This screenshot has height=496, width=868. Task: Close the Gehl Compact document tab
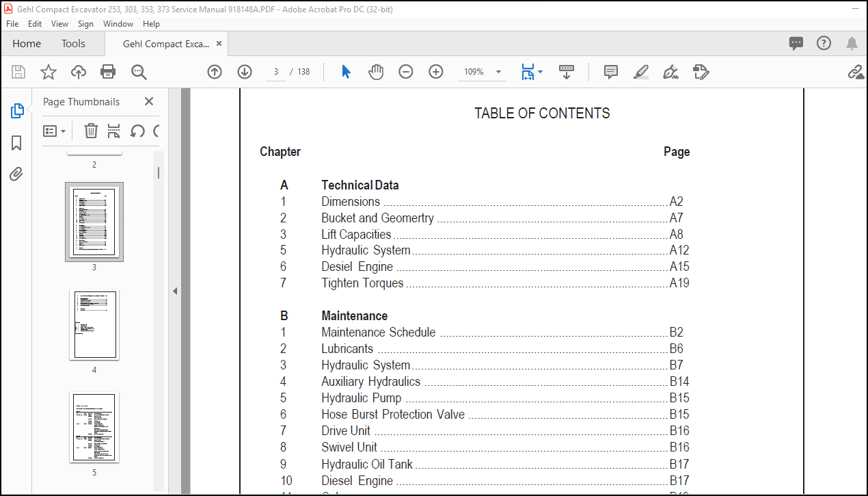pyautogui.click(x=219, y=44)
